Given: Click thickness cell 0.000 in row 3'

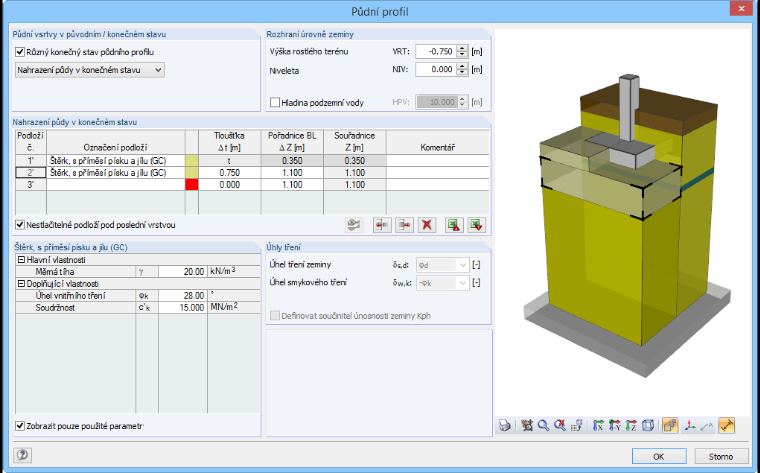Looking at the screenshot, I should [229, 185].
